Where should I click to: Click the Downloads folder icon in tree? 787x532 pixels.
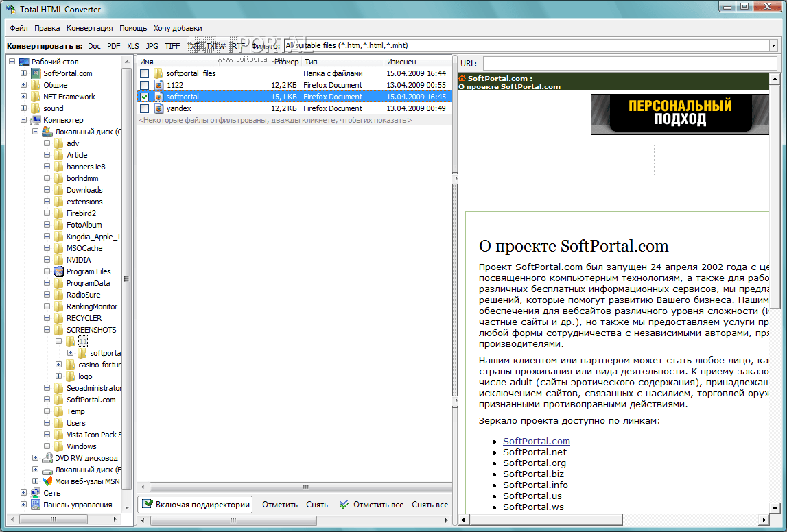59,190
